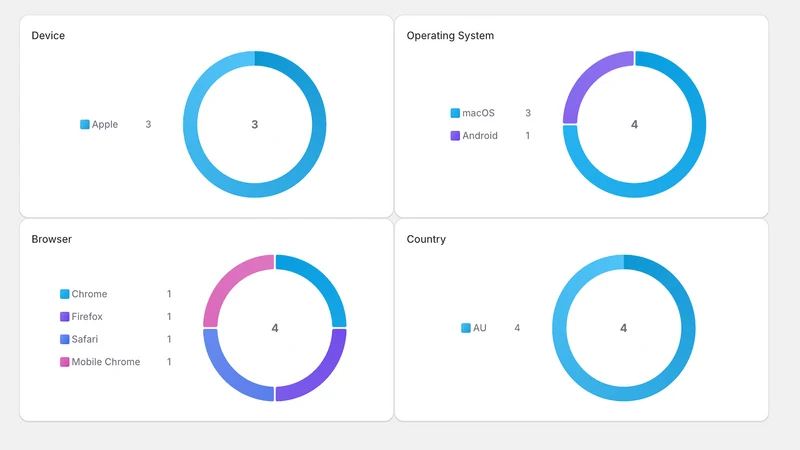
Task: Click the total 3 in Device donut center
Action: click(x=255, y=124)
